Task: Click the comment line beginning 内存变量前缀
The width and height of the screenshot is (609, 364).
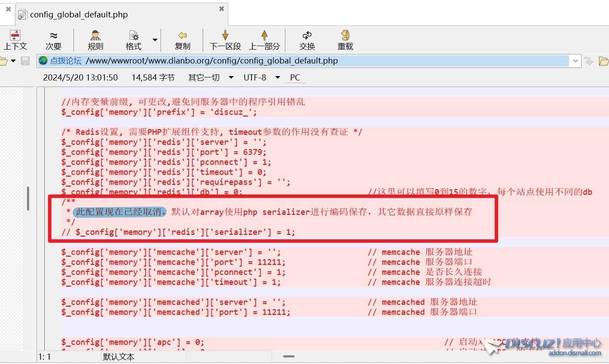Action: tap(183, 102)
